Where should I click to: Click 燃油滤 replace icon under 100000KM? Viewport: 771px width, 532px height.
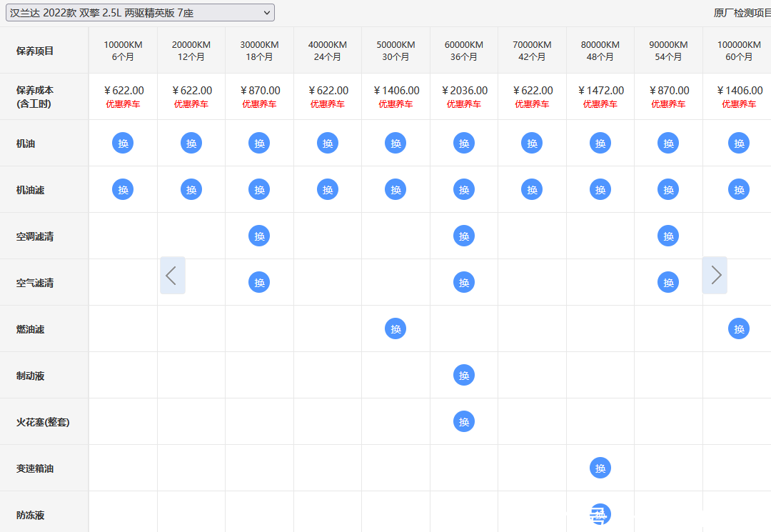[739, 328]
